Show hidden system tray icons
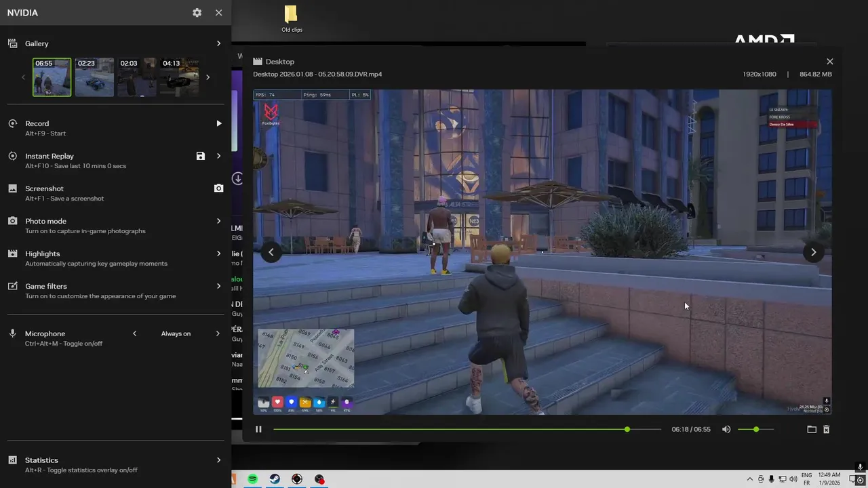This screenshot has height=488, width=868. point(749,479)
